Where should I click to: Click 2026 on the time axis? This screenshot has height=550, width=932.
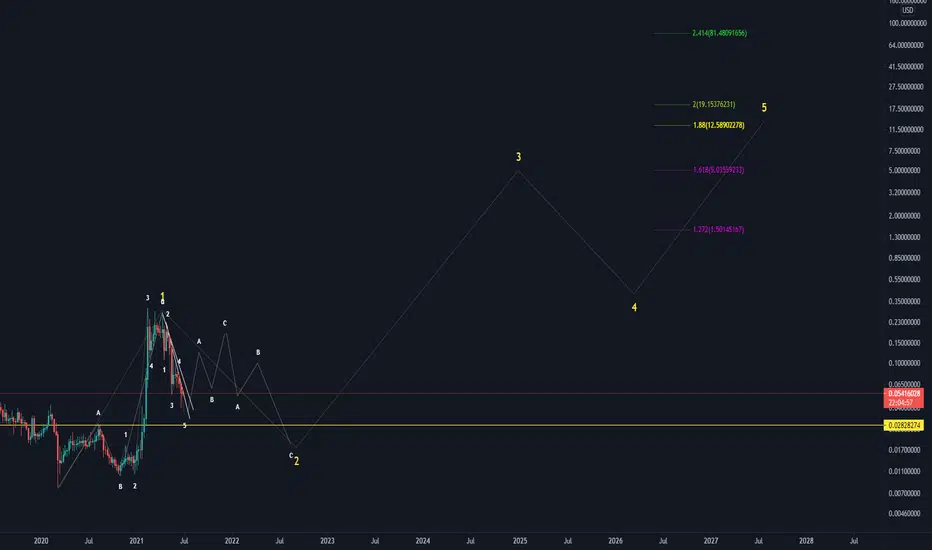(x=616, y=541)
